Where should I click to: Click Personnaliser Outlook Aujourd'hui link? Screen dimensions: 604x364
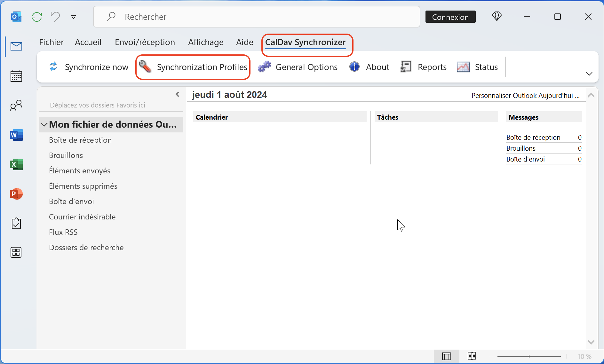tap(526, 95)
